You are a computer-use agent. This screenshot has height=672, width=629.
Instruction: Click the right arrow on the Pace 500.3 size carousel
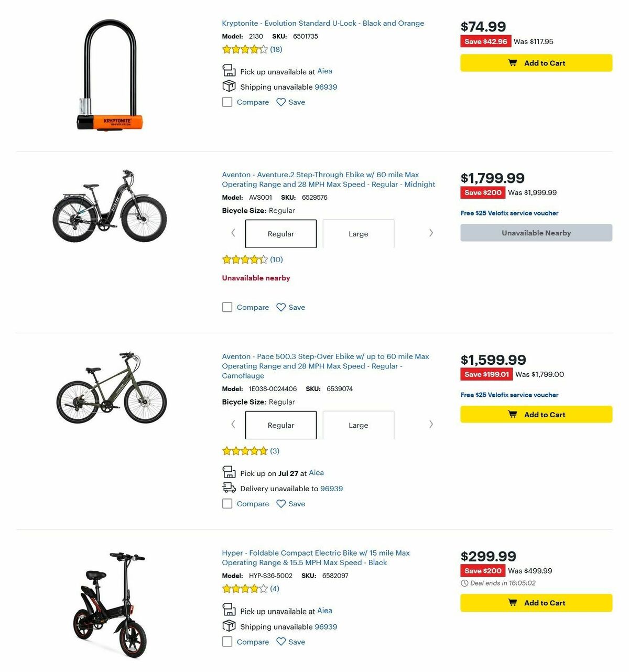click(x=431, y=424)
